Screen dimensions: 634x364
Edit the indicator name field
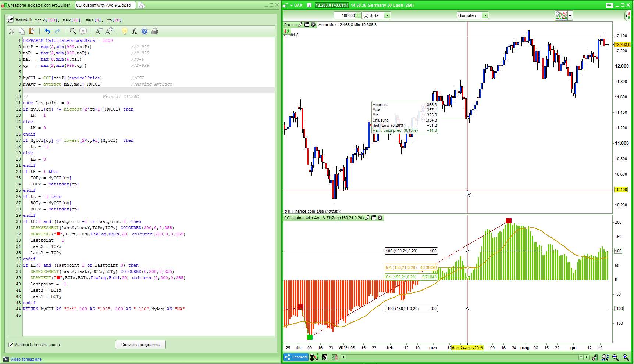[x=105, y=5]
